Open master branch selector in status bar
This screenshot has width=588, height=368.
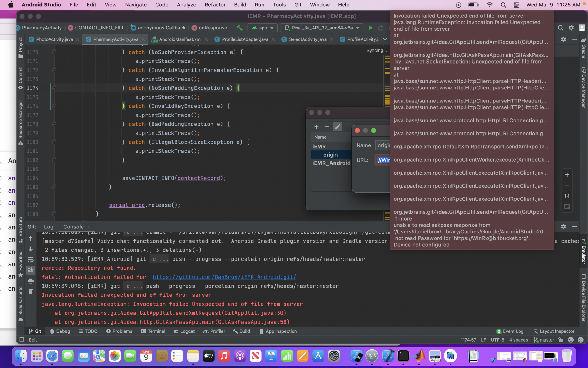tap(544, 340)
